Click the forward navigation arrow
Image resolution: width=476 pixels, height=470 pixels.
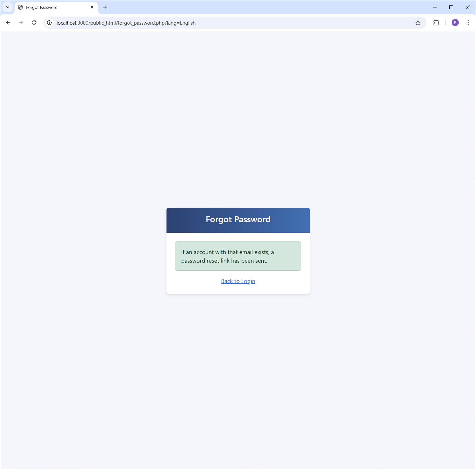click(21, 23)
